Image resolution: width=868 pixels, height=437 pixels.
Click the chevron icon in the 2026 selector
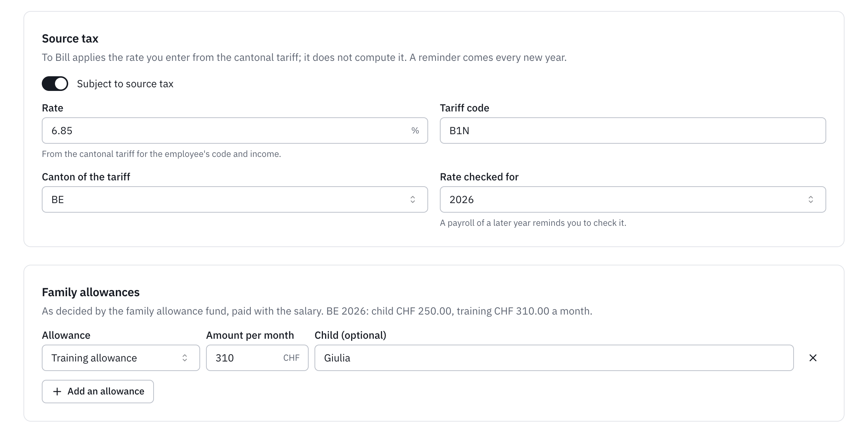pyautogui.click(x=811, y=199)
